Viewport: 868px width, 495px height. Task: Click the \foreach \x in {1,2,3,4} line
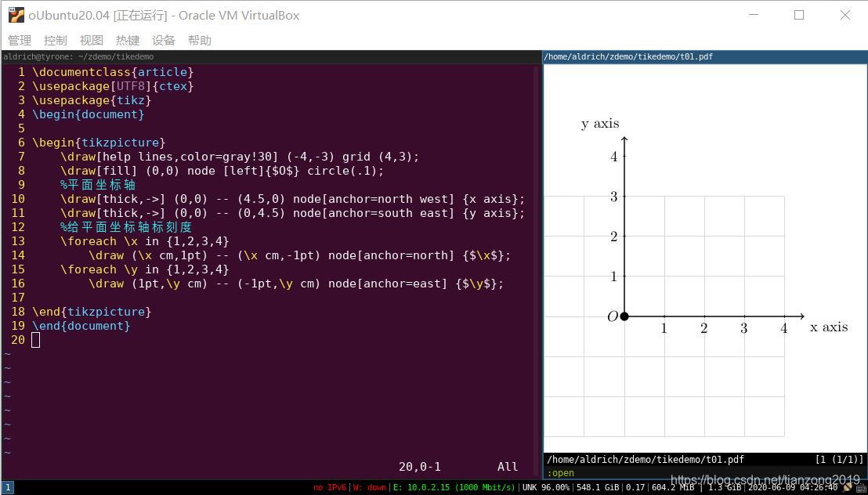point(145,241)
